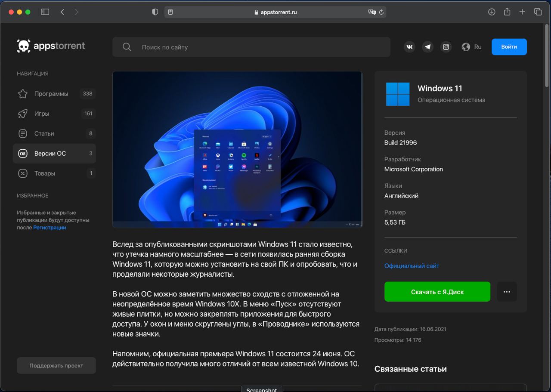Click the Safari share icon
Image resolution: width=551 pixels, height=392 pixels.
click(507, 12)
